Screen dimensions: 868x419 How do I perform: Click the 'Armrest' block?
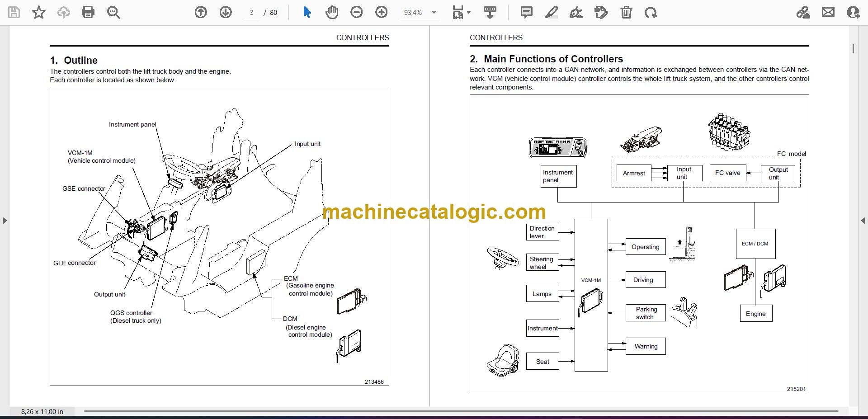[634, 173]
